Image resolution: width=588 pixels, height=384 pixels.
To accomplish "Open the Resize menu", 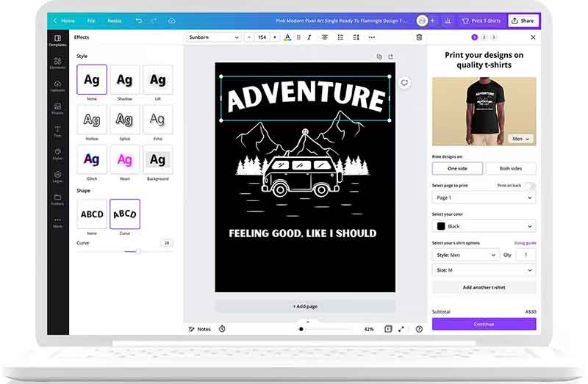I will (x=115, y=21).
